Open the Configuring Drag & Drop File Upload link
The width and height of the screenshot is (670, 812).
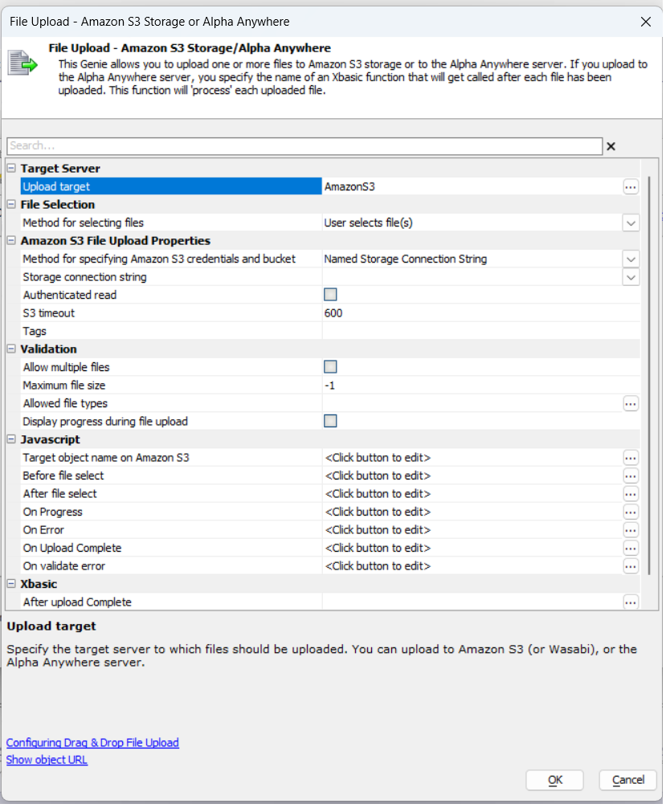pos(92,743)
